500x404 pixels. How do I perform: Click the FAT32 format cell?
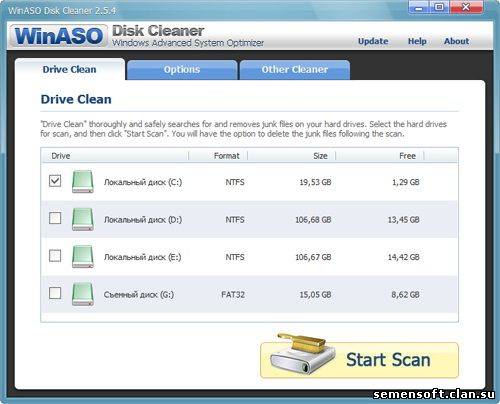[233, 295]
